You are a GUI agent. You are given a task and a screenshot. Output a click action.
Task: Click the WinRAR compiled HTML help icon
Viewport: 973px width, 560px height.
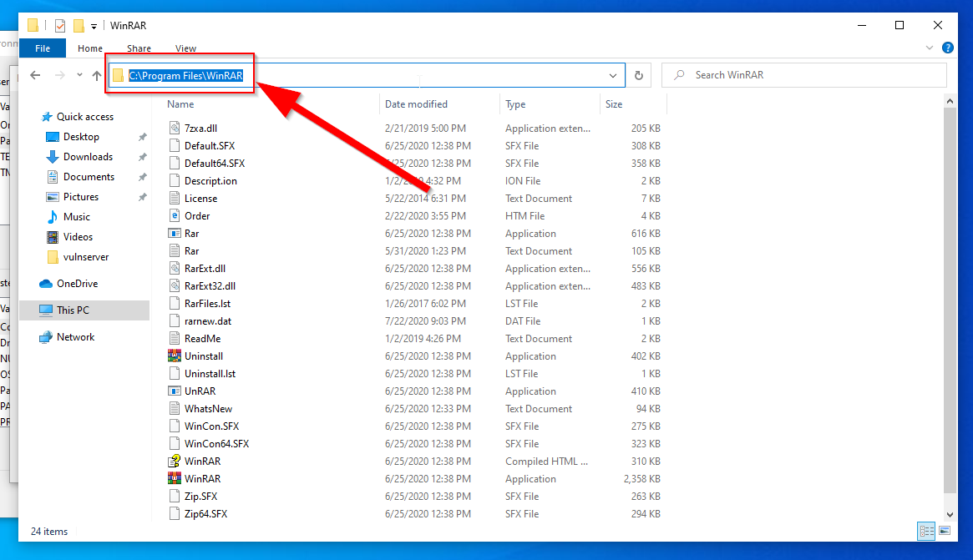(x=175, y=461)
